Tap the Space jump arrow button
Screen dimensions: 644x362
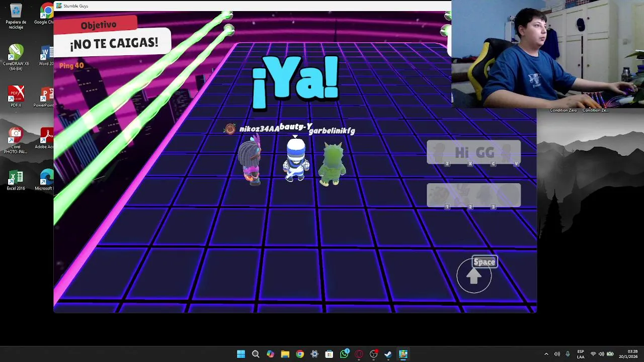click(474, 276)
